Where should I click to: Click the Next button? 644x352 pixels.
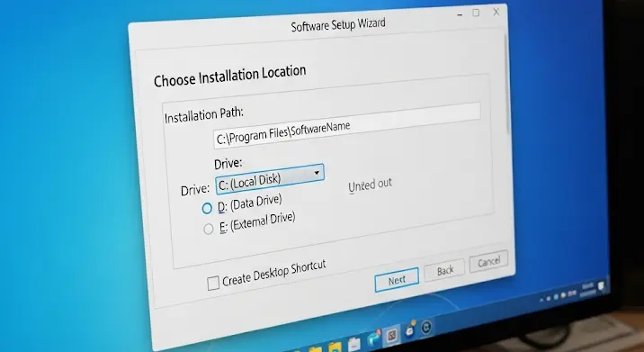[x=397, y=280]
